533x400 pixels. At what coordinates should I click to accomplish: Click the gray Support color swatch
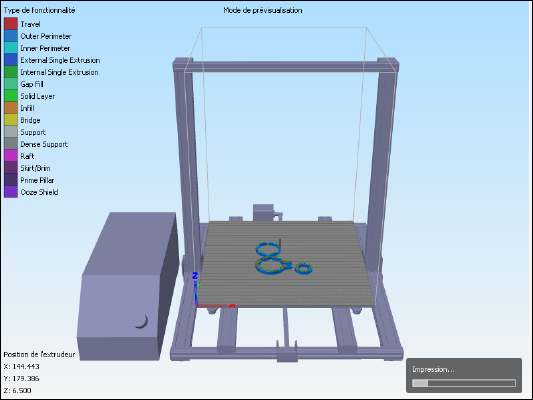click(11, 132)
